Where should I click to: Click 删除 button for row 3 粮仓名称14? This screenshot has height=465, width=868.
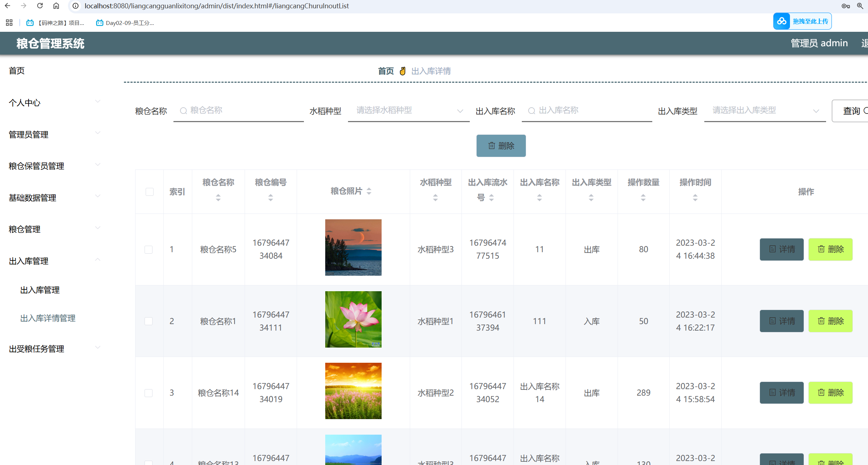(830, 393)
